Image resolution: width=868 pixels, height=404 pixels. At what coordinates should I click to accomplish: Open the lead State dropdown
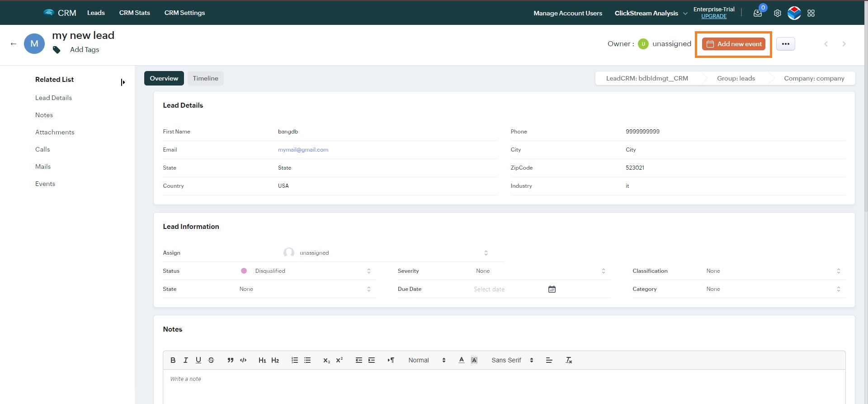pyautogui.click(x=306, y=289)
